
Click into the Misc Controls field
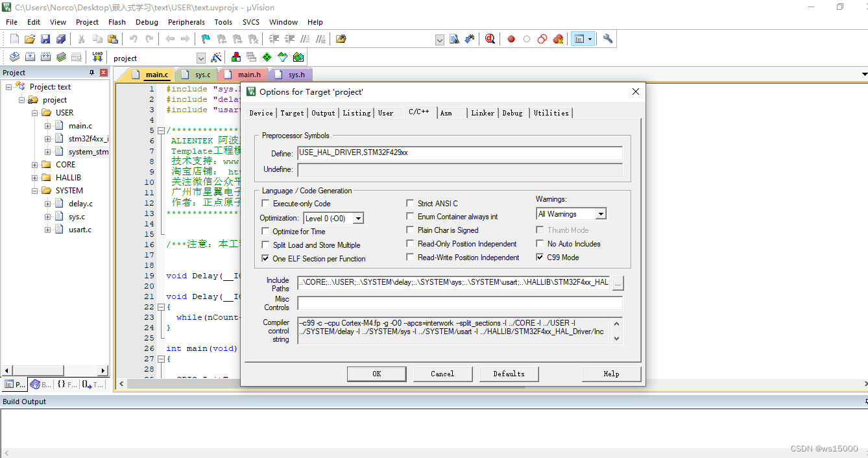(459, 303)
